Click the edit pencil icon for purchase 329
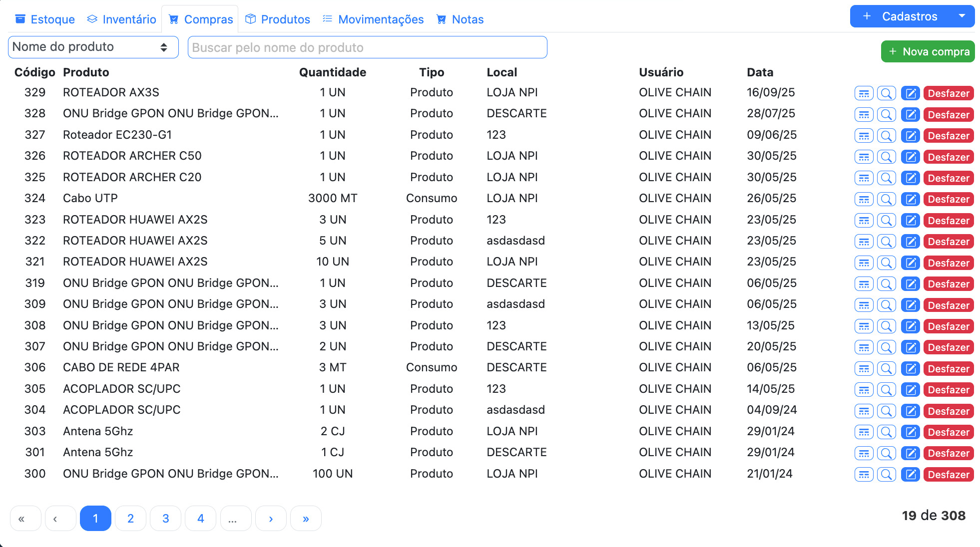The image size is (980, 547). (x=910, y=93)
